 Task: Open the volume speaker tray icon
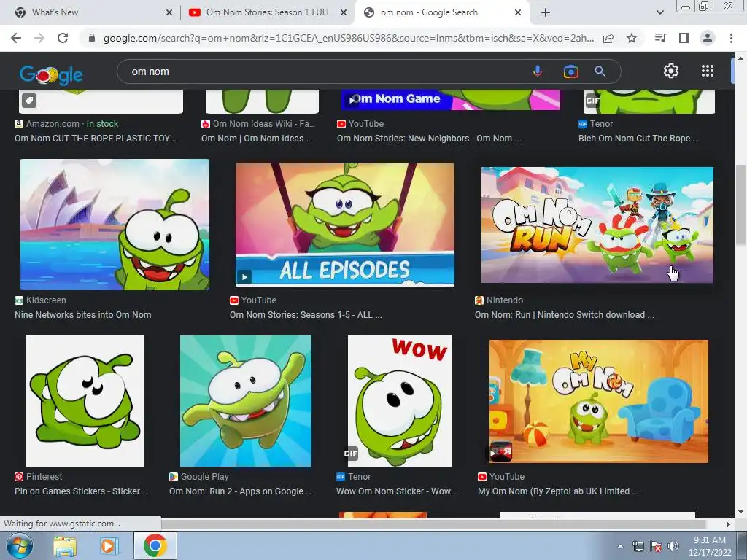673,546
